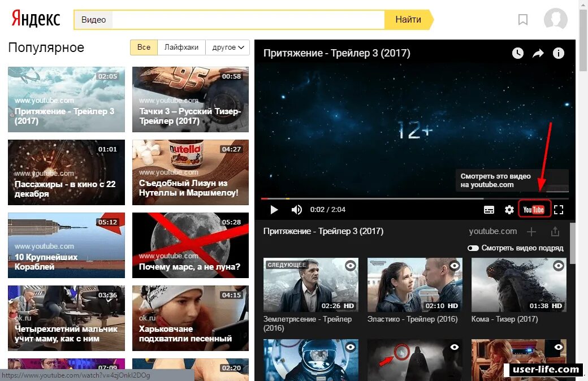The height and width of the screenshot is (381, 588).
Task: Focus the video search input field
Action: (248, 19)
